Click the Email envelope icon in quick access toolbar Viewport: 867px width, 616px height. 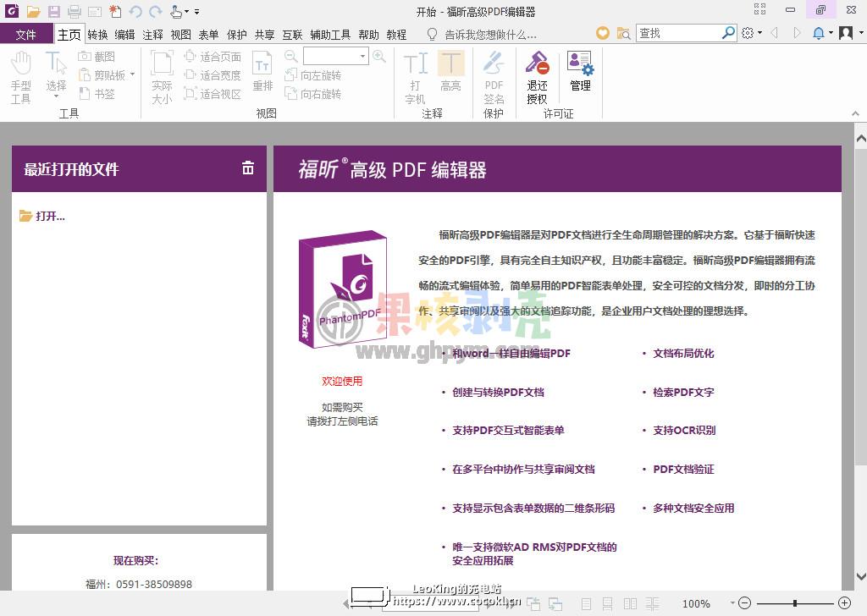point(95,11)
